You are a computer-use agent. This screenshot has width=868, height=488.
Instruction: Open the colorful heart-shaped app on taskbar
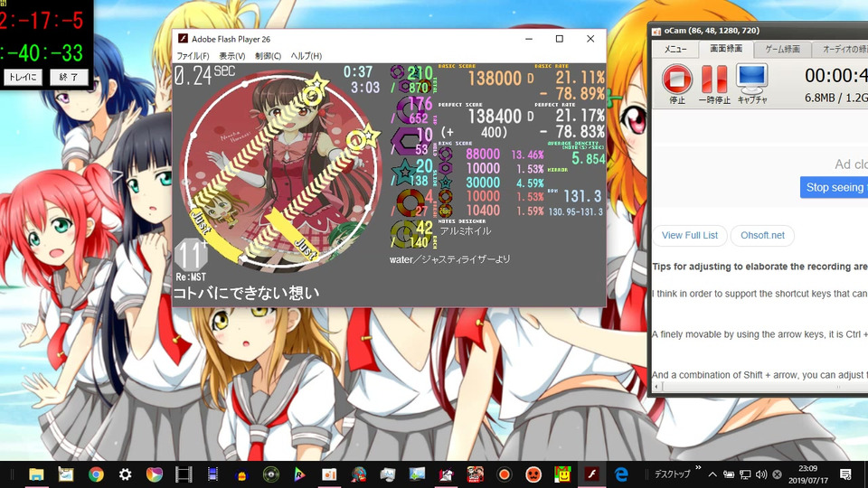[x=155, y=474]
